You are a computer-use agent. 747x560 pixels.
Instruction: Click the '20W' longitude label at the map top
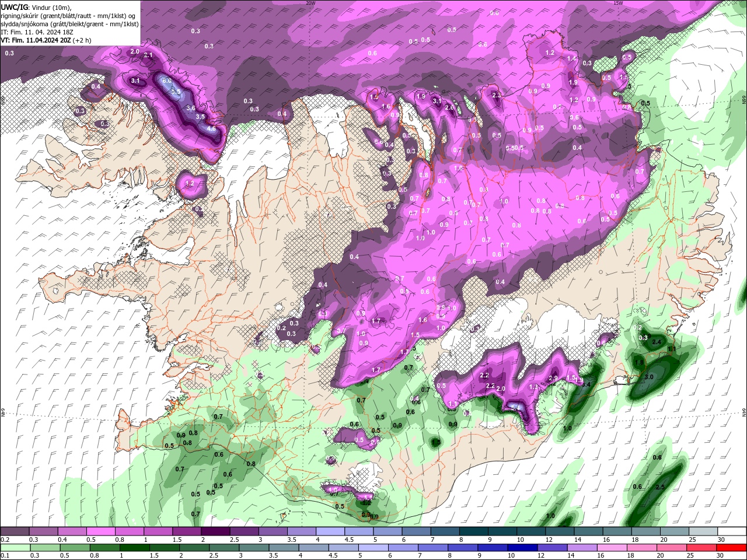(310, 3)
